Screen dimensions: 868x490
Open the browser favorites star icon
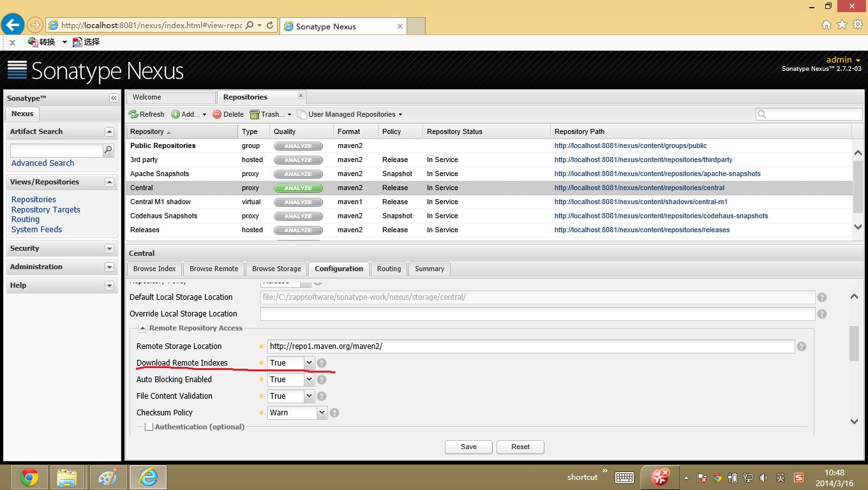[x=842, y=25]
